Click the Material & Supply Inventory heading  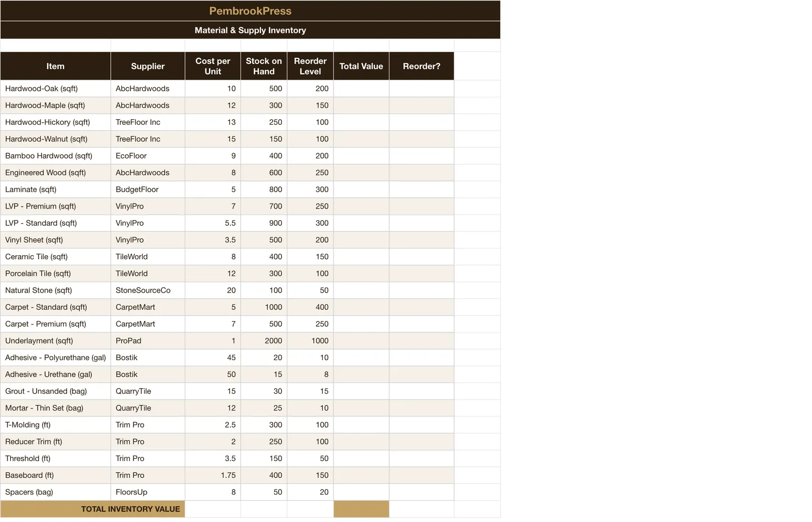click(x=250, y=30)
